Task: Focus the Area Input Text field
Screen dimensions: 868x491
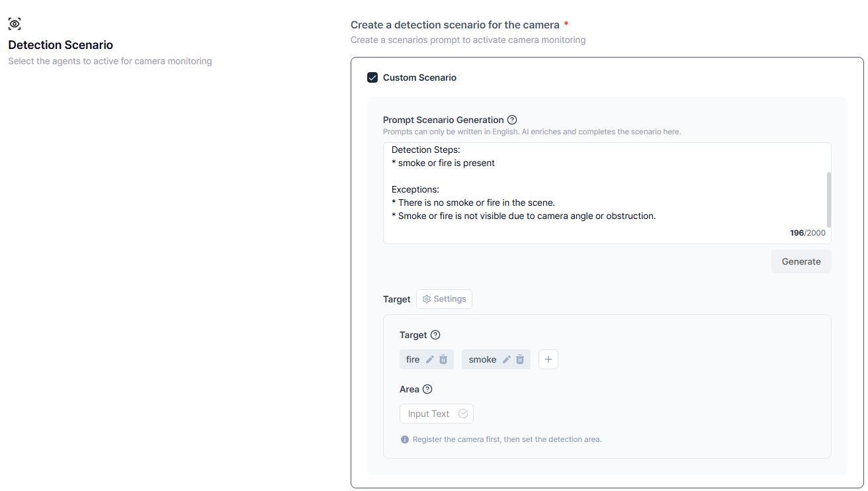Action: tap(429, 414)
